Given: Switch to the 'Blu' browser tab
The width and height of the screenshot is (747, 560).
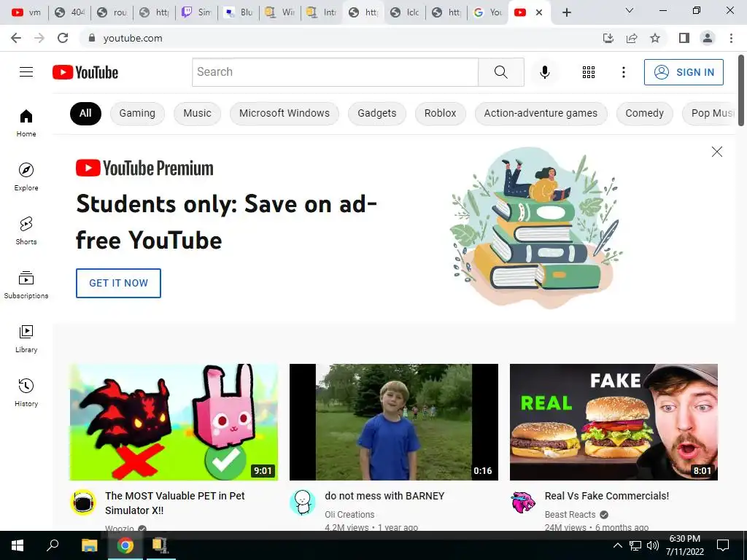Looking at the screenshot, I should click(239, 12).
